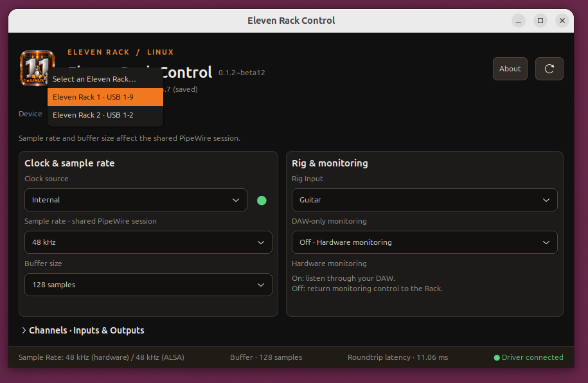
Task: Click the Rig & monitoring heading
Action: (330, 163)
